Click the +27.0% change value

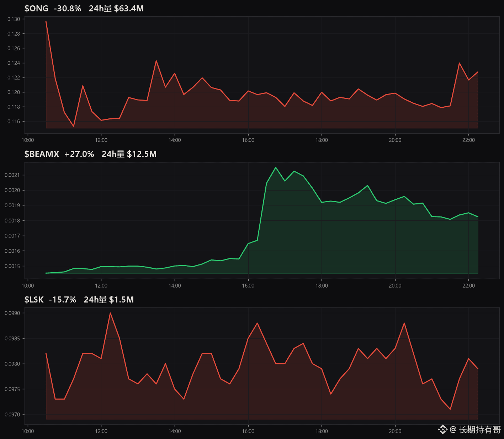[x=79, y=154]
